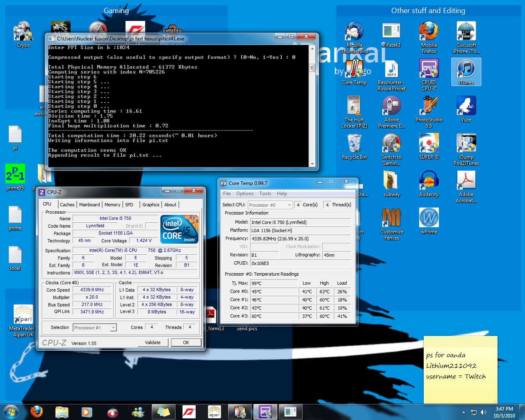
Task: Launch Vuze desktop icon
Action: point(466,110)
